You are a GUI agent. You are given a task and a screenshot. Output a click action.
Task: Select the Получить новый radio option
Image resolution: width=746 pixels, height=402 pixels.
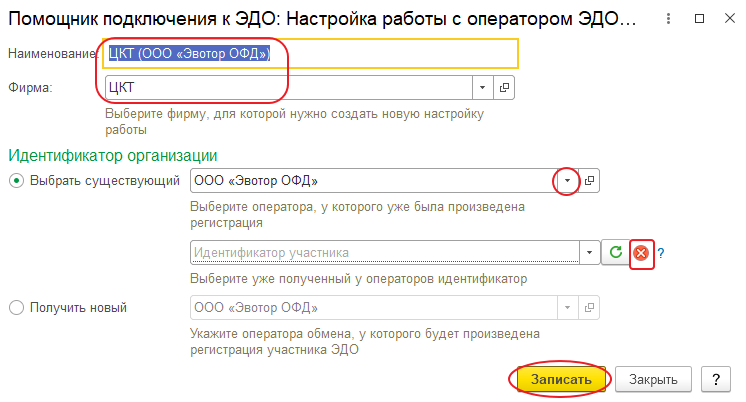[x=16, y=307]
